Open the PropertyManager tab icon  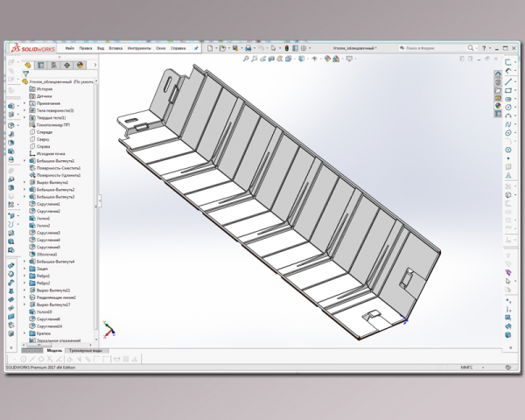pos(41,65)
